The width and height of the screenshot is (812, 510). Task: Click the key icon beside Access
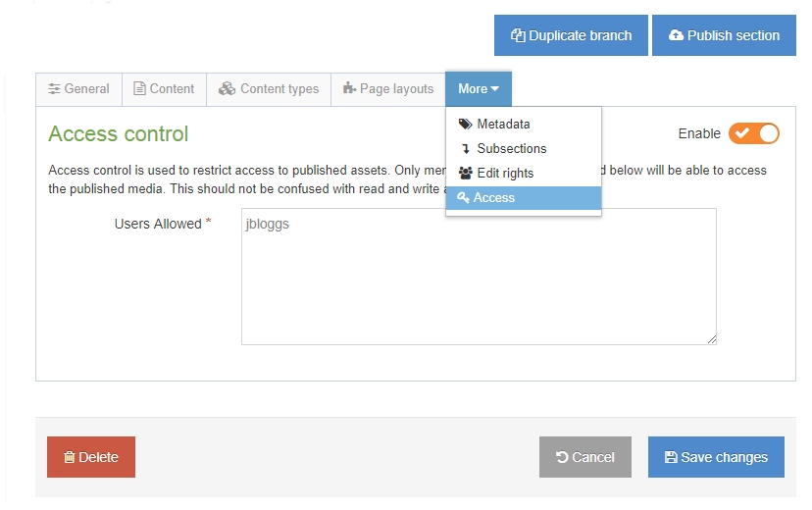point(463,198)
